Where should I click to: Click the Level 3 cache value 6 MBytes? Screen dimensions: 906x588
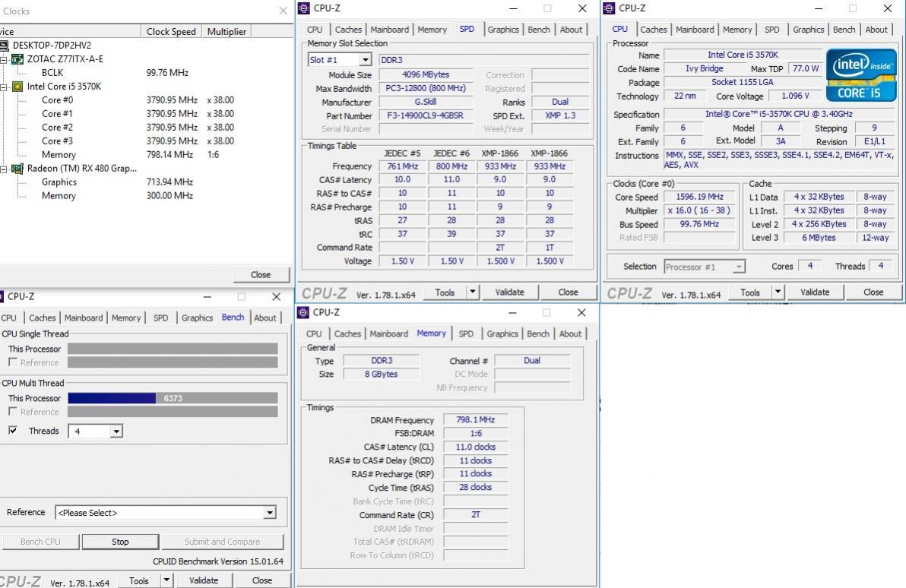click(819, 237)
